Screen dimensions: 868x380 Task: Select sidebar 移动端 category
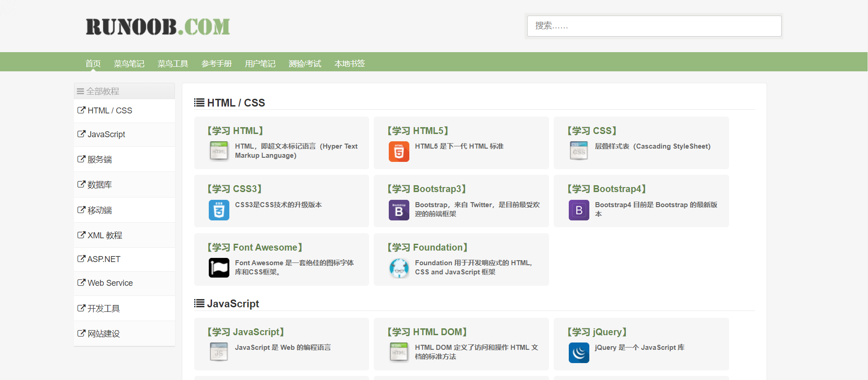124,210
